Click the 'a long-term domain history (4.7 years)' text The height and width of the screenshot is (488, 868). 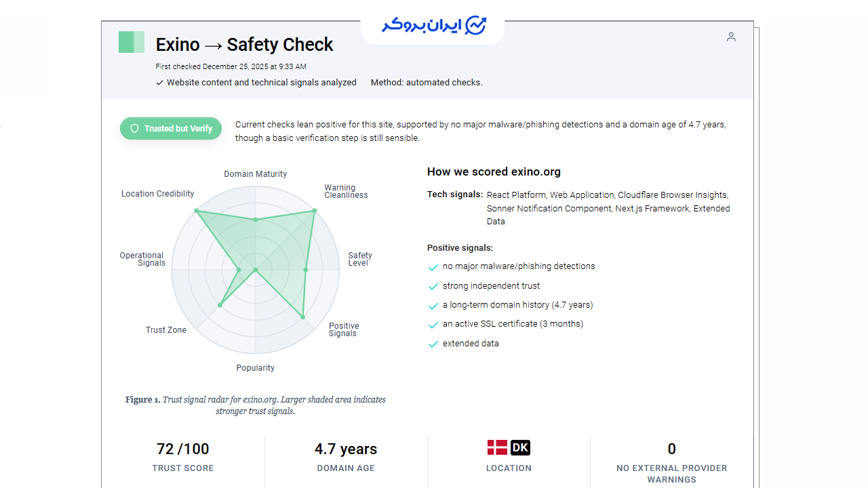coord(518,305)
